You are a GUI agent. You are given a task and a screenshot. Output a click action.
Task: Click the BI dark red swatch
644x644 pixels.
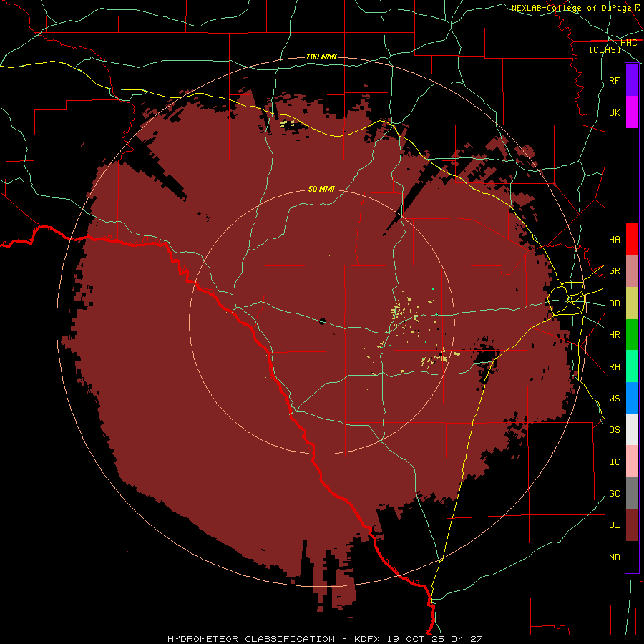632,525
